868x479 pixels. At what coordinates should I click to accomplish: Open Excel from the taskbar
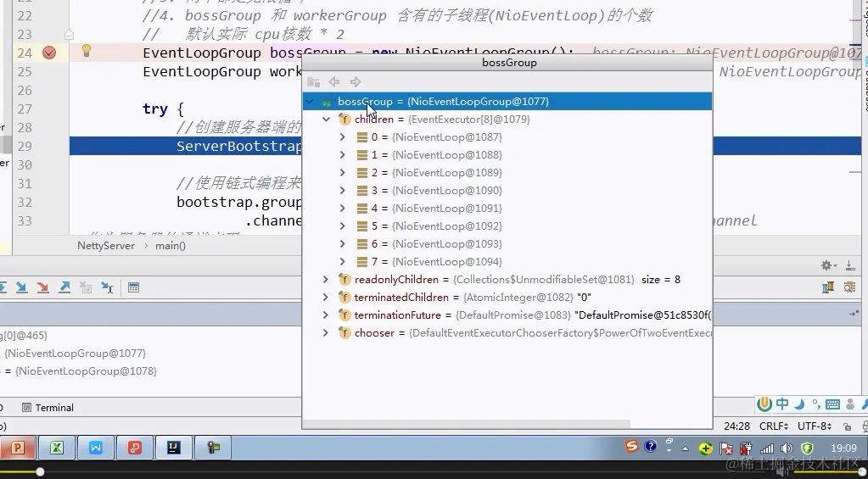[57, 448]
